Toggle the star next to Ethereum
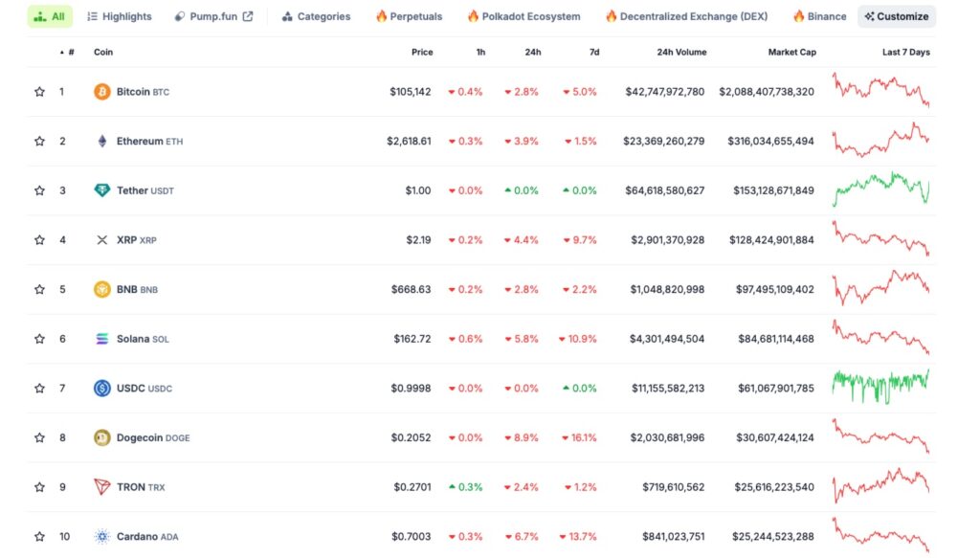The width and height of the screenshot is (980, 558). [x=39, y=141]
